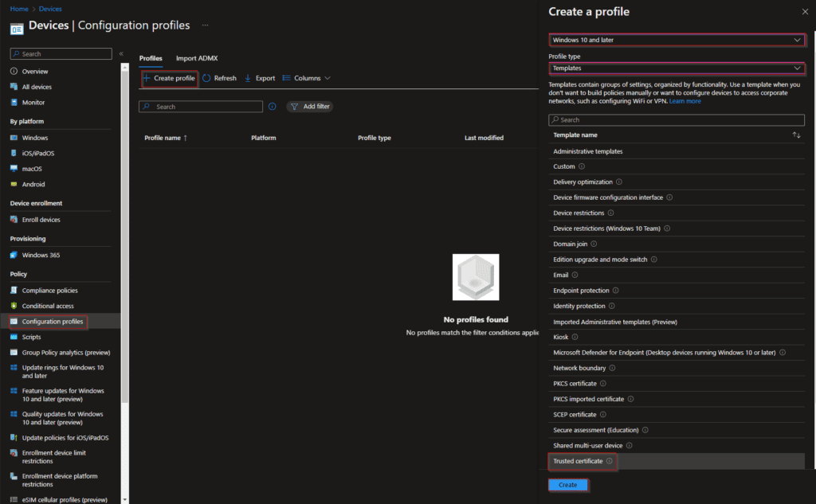Viewport: 816px width, 504px height.
Task: Open Conditional access in sidebar
Action: [x=48, y=306]
